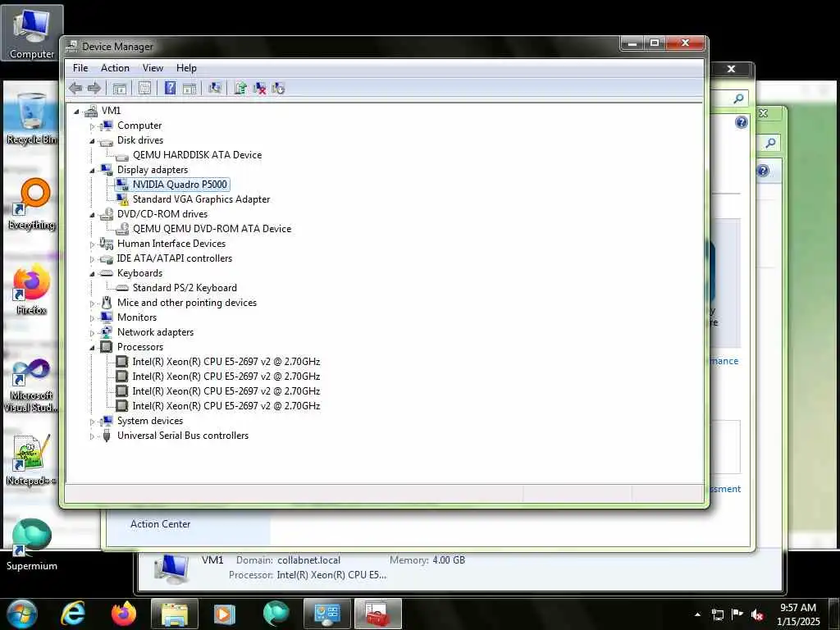Click the Back arrow in Device Manager toolbar
The image size is (840, 630).
[x=75, y=89]
